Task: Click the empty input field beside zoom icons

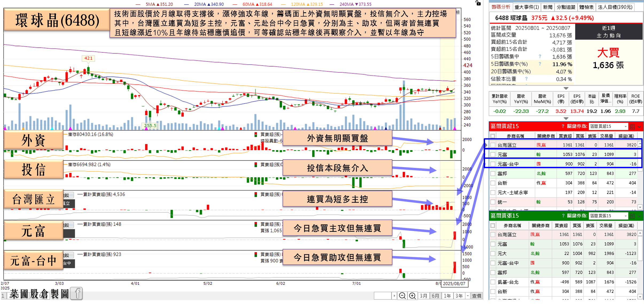Action: (x=383, y=296)
